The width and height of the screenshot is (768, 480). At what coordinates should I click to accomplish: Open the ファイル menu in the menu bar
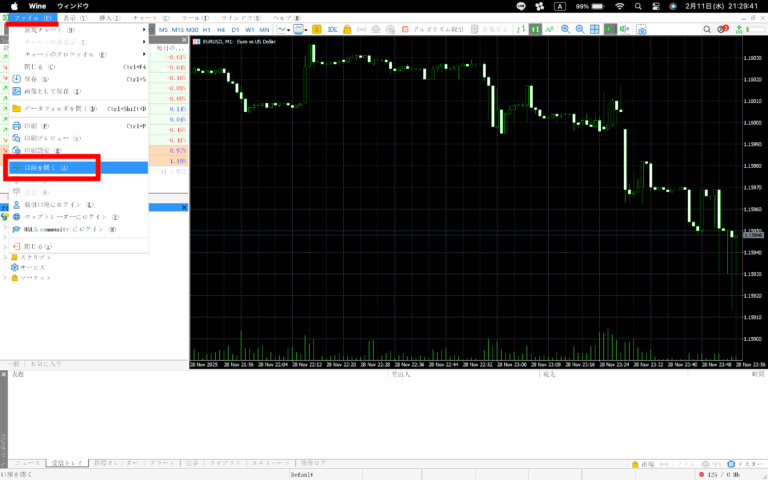(31, 18)
